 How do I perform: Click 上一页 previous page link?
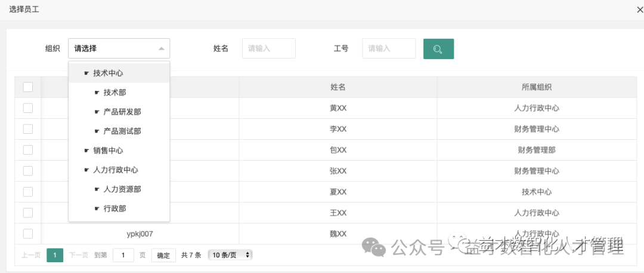tap(31, 255)
